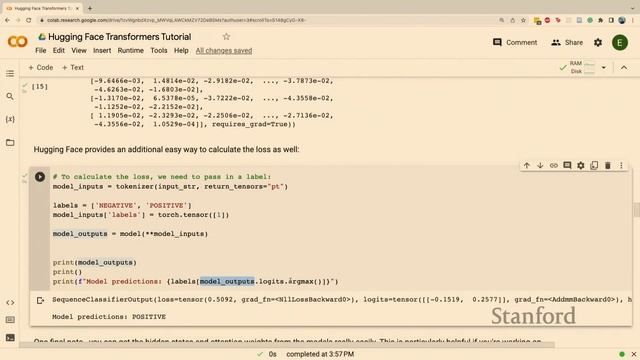Image resolution: width=640 pixels, height=360 pixels.
Task: Open the code snippets panel
Action: click(10, 302)
